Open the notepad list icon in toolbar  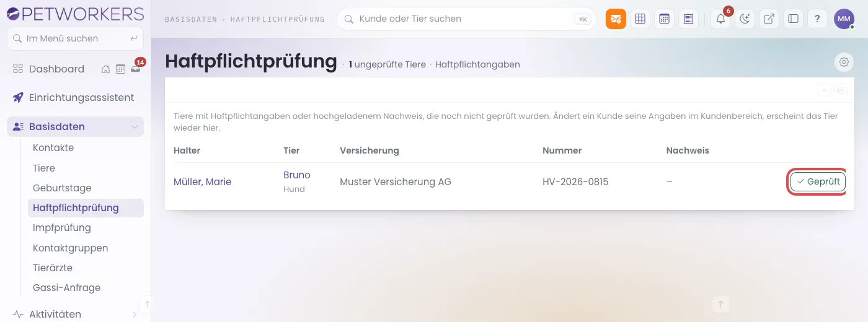[x=688, y=19]
